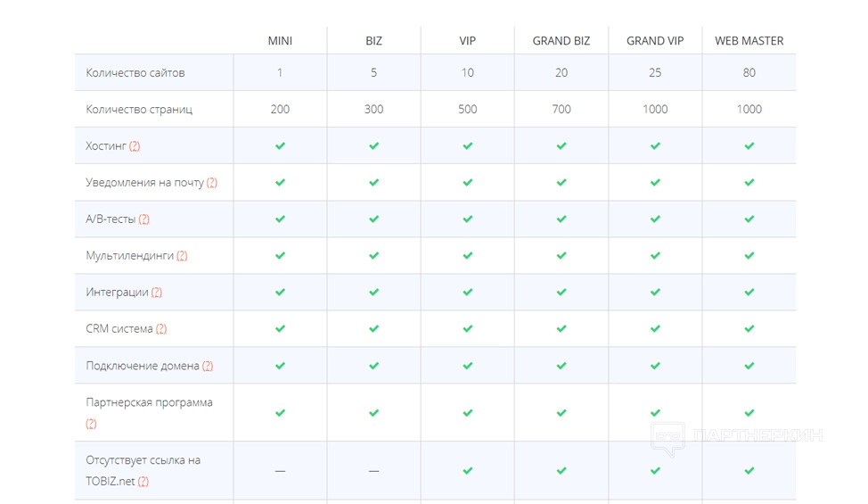Click the Хостинг help (?) link
The width and height of the screenshot is (868, 504).
pyautogui.click(x=135, y=146)
